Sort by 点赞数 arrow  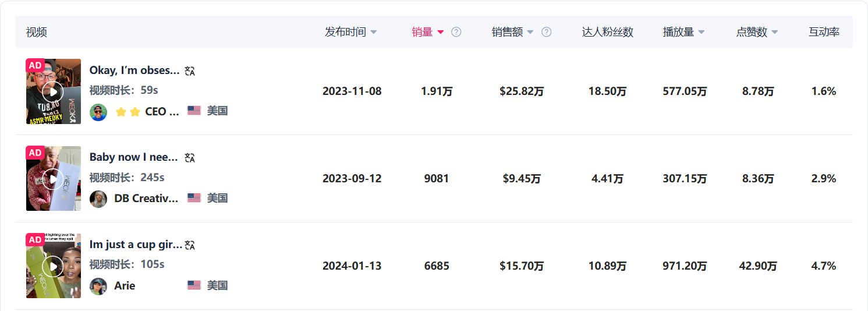775,33
